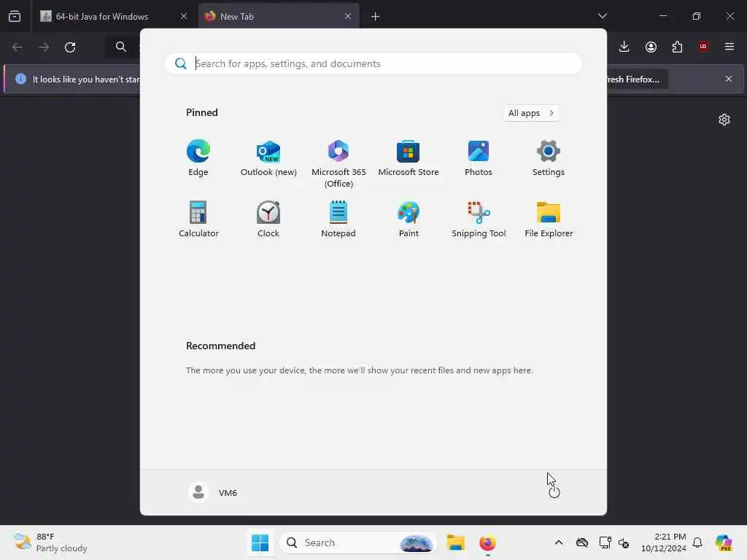Open Settings from pinned apps

549,158
